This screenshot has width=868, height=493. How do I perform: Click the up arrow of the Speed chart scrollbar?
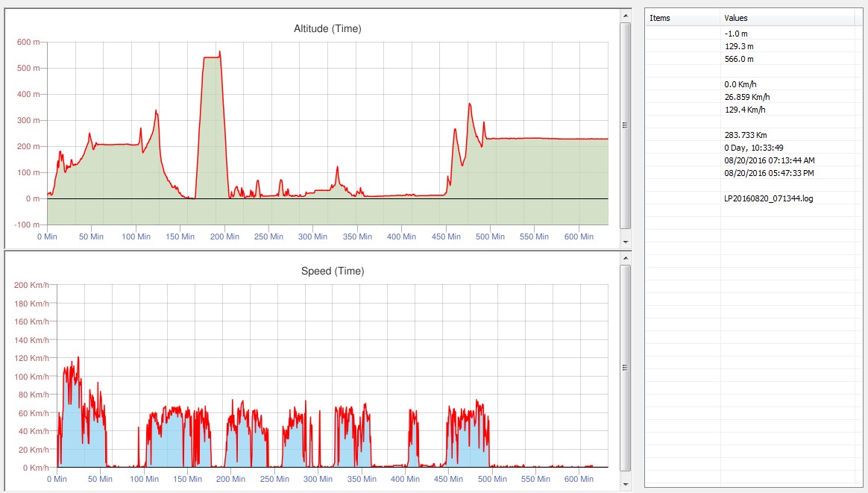(x=626, y=257)
